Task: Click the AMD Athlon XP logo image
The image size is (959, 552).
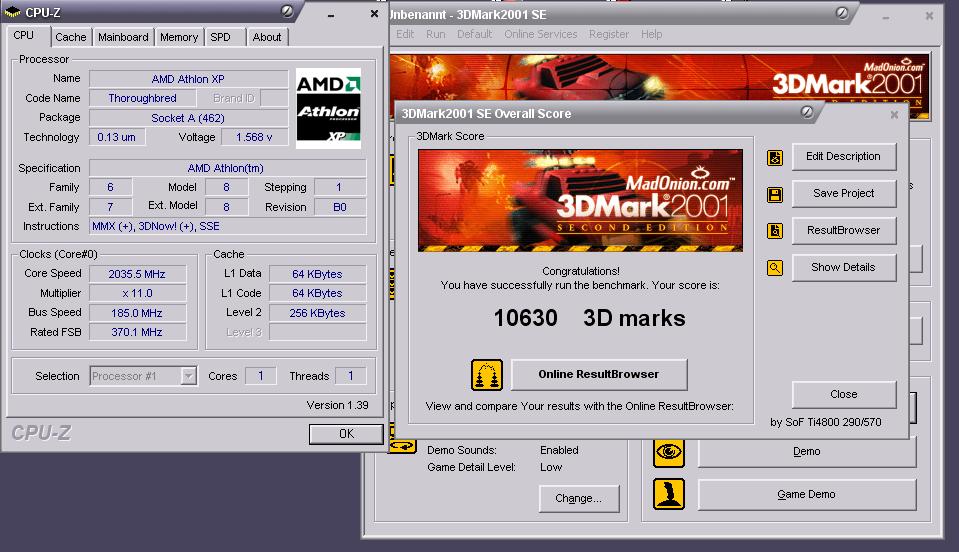Action: pos(328,108)
